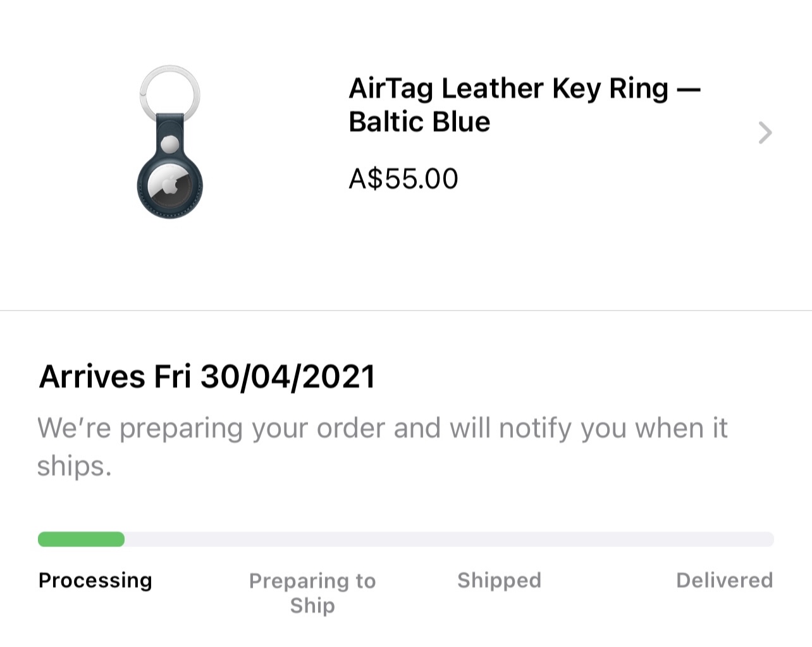This screenshot has width=812, height=647.
Task: Open product details via the right chevron
Action: click(x=765, y=133)
